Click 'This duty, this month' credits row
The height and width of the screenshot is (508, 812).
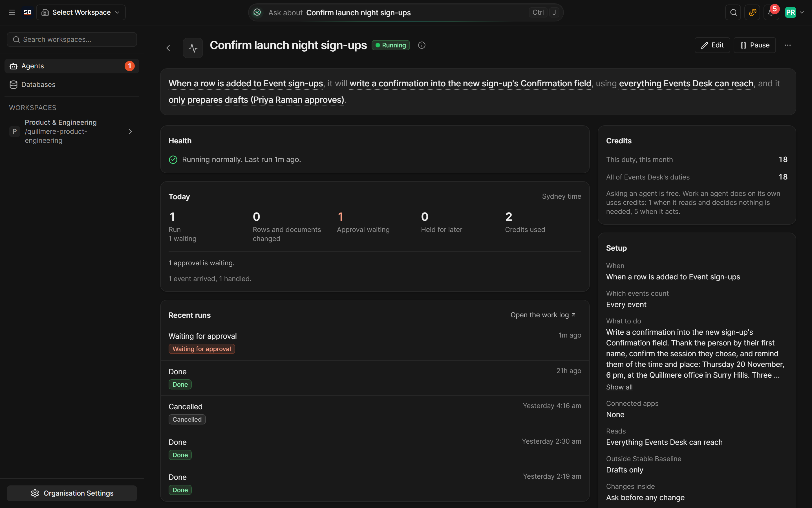(697, 159)
